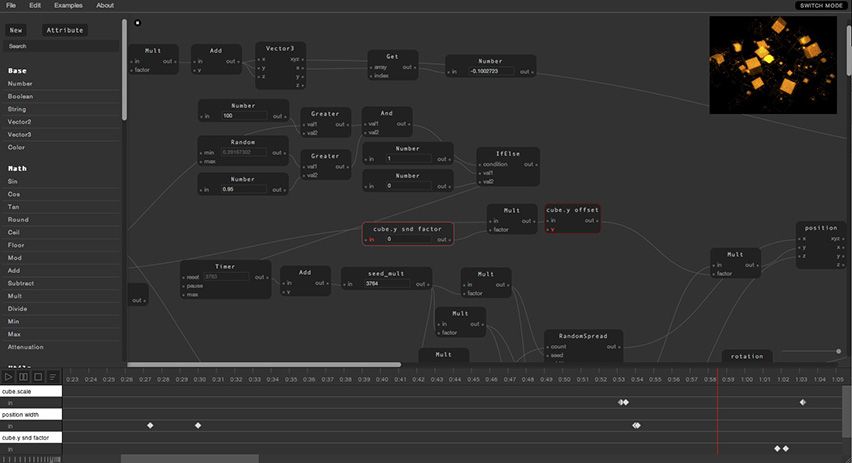Click the timeline horizontal scrollbar thumb
852x463 pixels.
point(190,459)
